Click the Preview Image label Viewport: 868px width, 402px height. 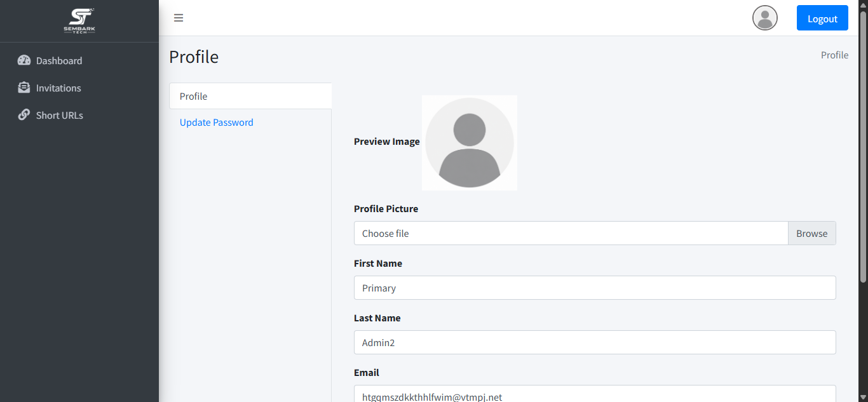click(x=387, y=142)
